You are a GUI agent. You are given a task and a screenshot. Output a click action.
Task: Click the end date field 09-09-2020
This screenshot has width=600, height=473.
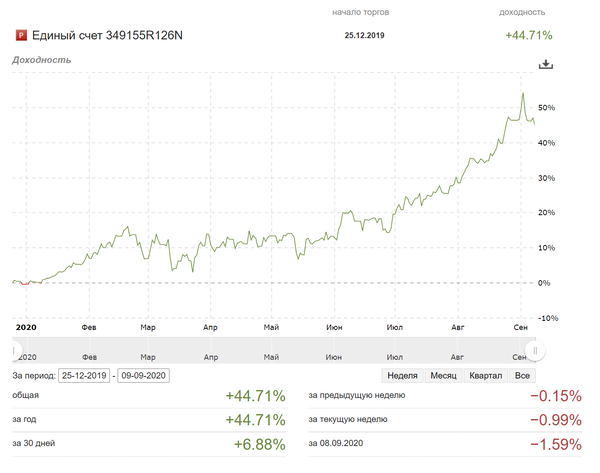point(144,375)
